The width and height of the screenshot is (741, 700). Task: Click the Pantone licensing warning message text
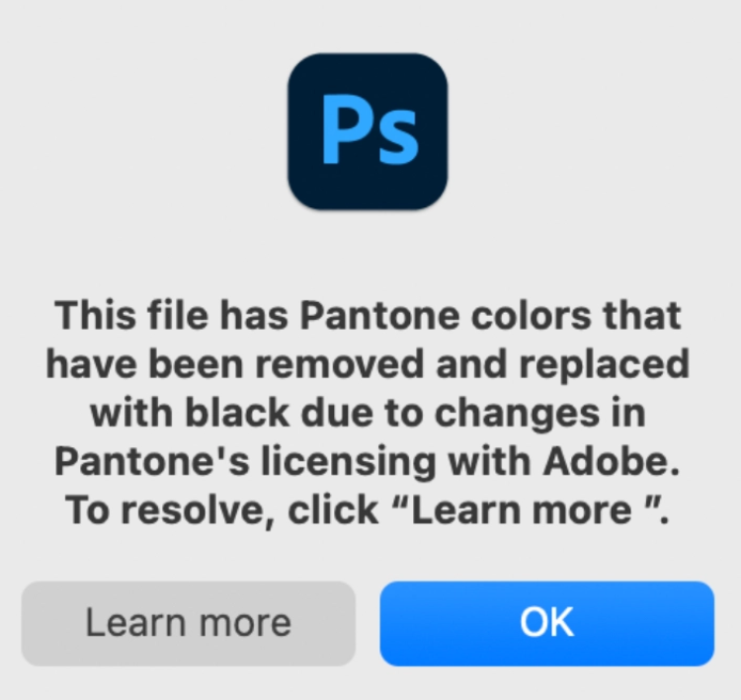point(368,414)
